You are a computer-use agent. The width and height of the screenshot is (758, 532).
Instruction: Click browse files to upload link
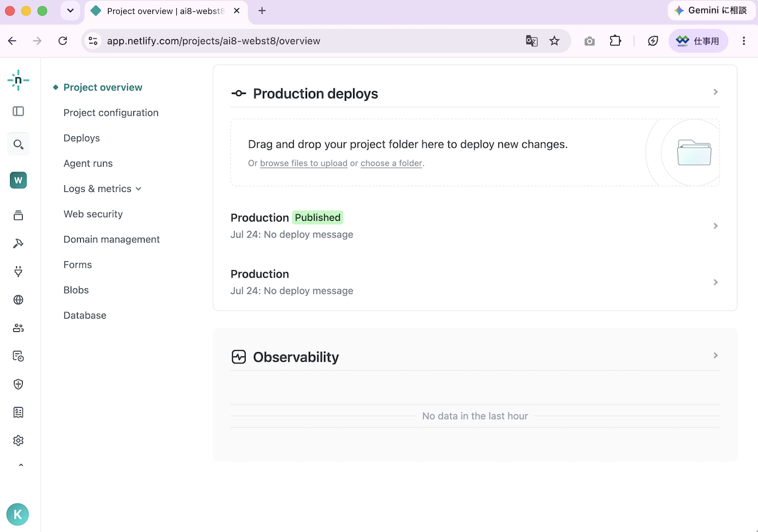[304, 163]
